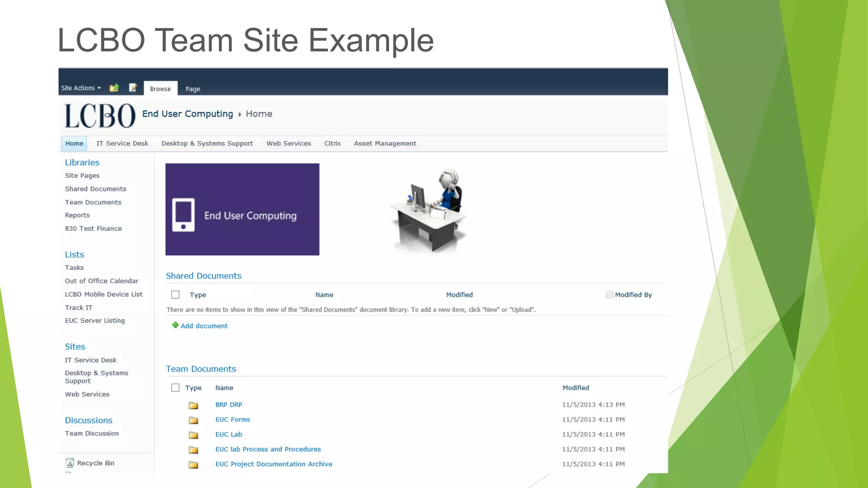Click folder icon for EUC Project Documentation Archive
Viewport: 868px width, 488px height.
pyautogui.click(x=193, y=465)
